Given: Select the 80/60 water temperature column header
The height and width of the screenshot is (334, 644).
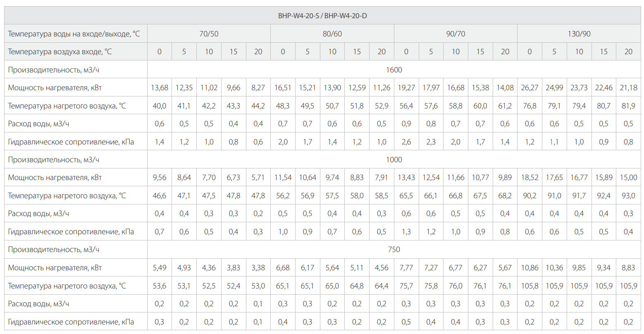Looking at the screenshot, I should (x=332, y=34).
